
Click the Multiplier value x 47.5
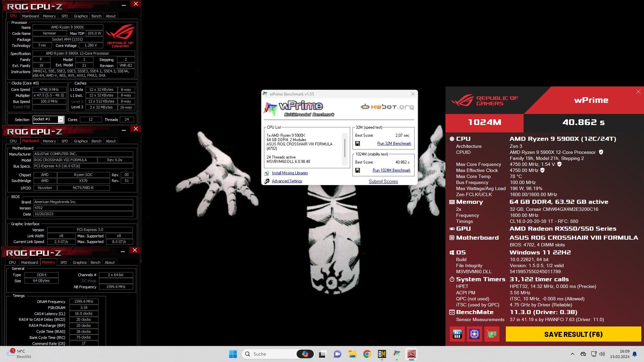coord(49,96)
